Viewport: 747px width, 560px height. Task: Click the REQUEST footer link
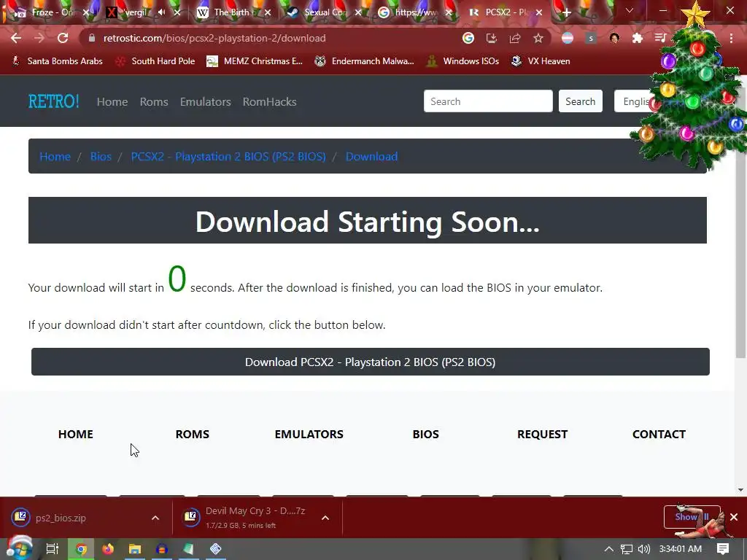pos(542,435)
